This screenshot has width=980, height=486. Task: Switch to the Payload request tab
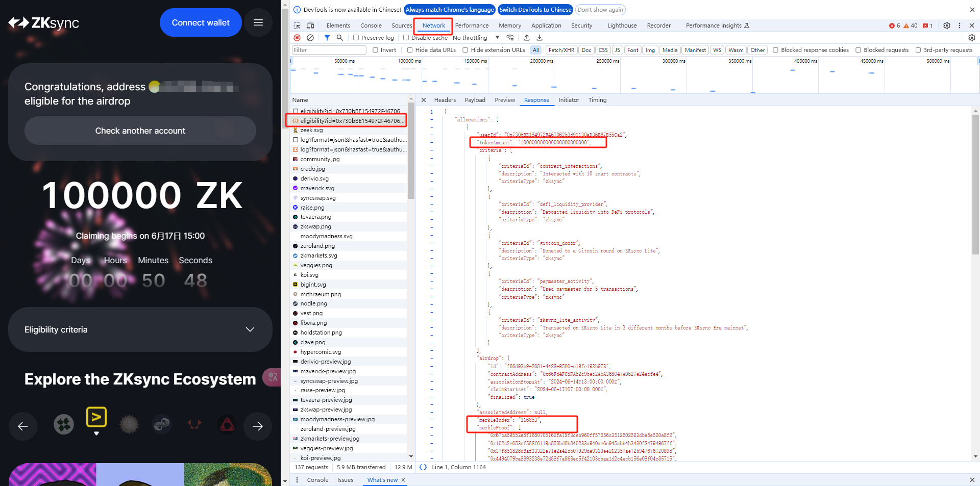coord(475,100)
